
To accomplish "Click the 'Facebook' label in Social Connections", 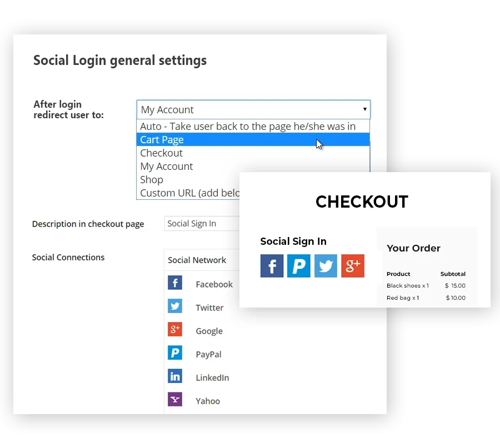I will pos(214,284).
